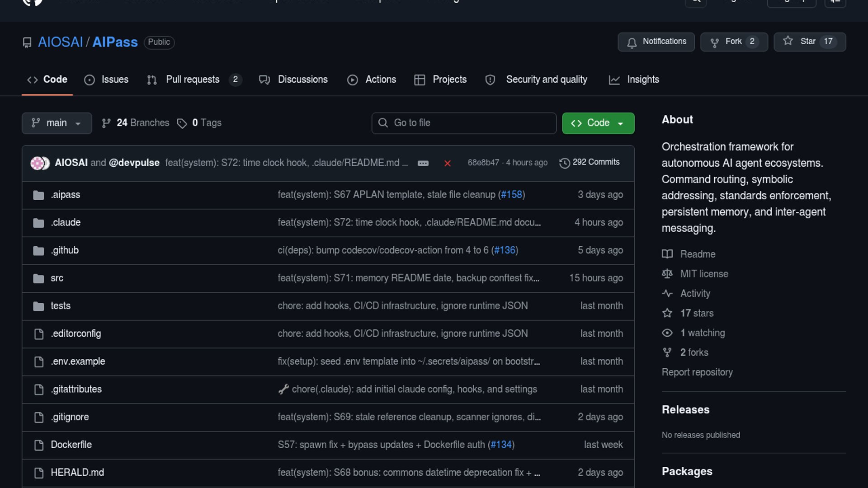The image size is (868, 488).
Task: Open the .claude folder
Action: [66, 222]
